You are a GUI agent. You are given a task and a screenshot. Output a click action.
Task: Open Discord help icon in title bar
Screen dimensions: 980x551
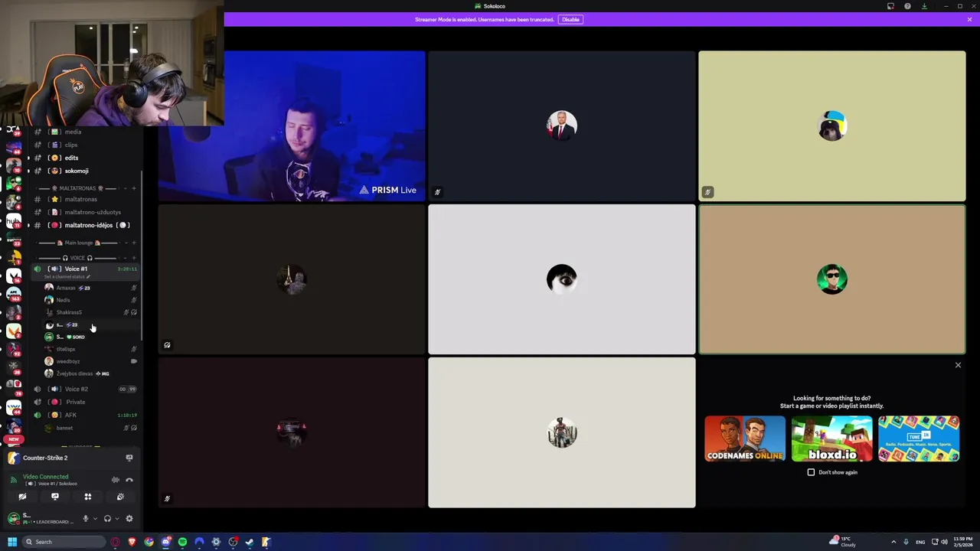[907, 6]
